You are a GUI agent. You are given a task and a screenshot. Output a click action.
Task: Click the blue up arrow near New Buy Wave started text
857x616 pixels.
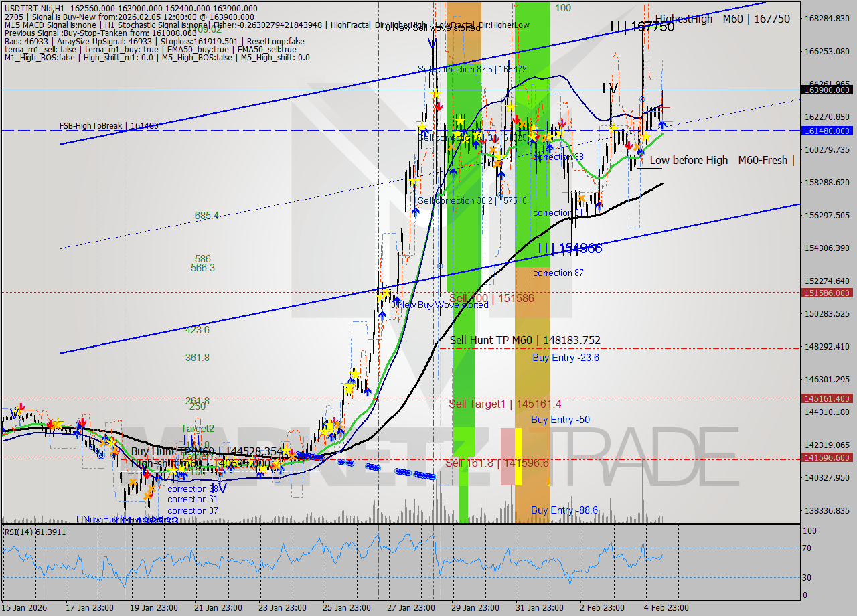click(397, 300)
